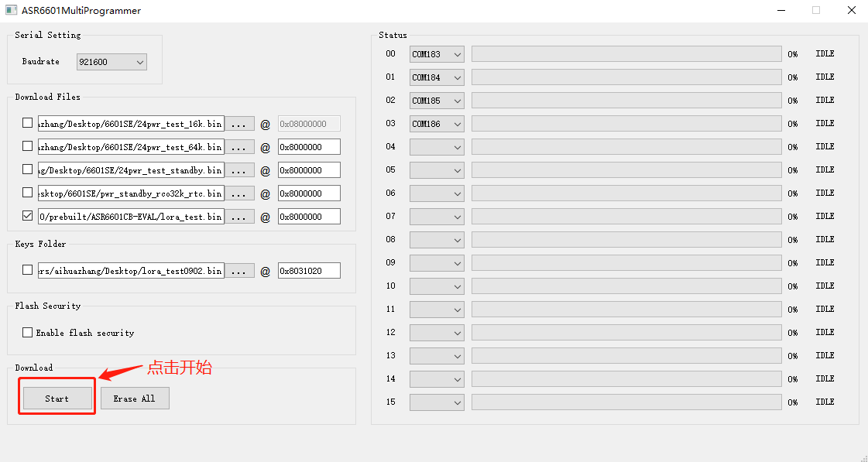868x462 pixels.
Task: Click address field of lora_test.bin row
Action: 309,217
